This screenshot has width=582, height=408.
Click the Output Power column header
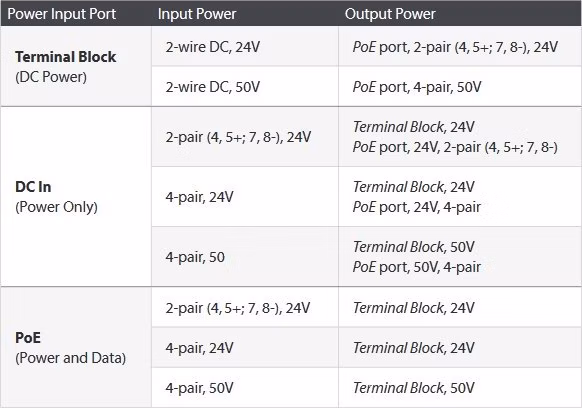(x=390, y=14)
